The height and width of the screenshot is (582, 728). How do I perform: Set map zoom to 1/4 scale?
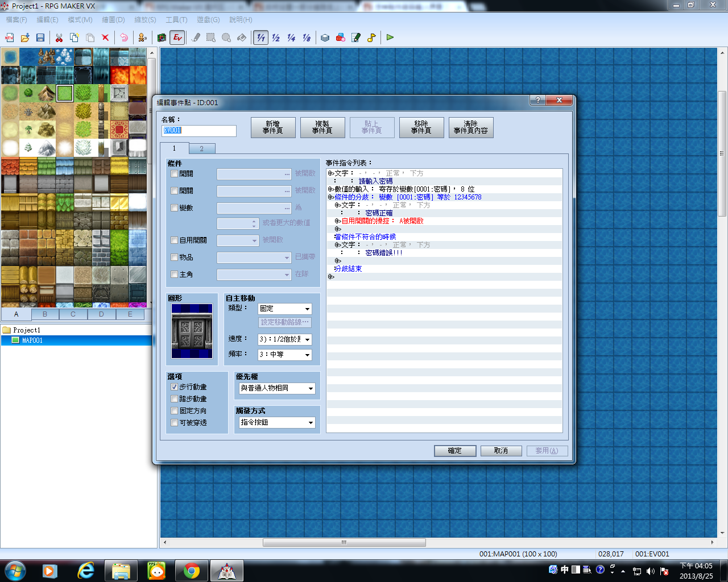click(x=291, y=38)
